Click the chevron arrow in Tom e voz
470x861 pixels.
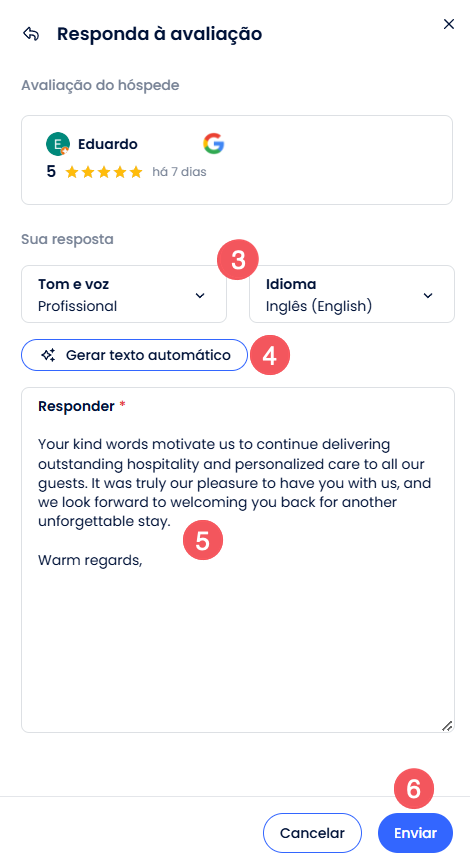click(200, 295)
